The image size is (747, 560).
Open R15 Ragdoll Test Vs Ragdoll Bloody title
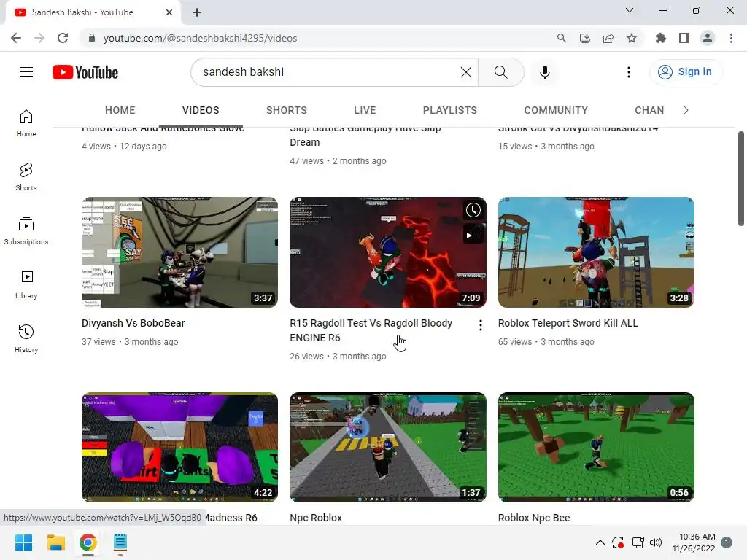coord(371,330)
